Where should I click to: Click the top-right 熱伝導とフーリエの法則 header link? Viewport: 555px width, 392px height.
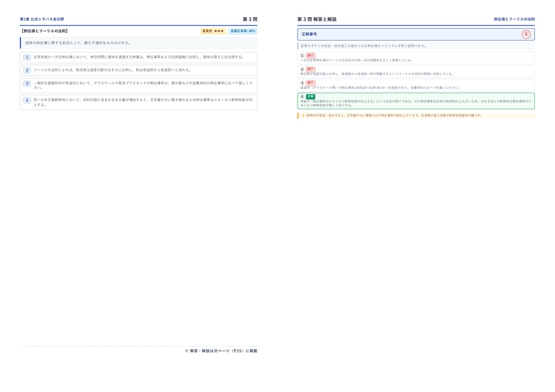(x=514, y=19)
